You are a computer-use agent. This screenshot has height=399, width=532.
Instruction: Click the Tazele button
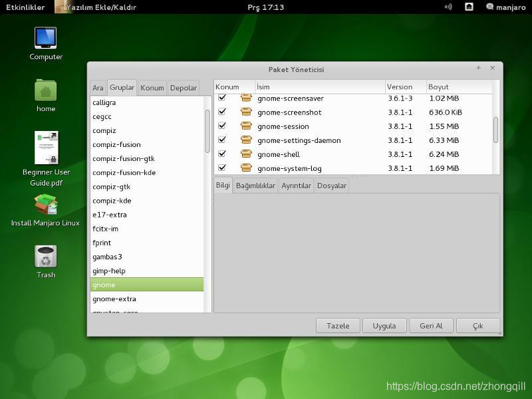338,326
